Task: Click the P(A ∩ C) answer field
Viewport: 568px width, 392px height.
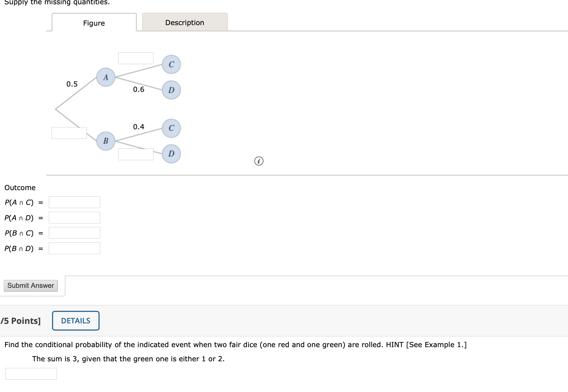Action: (x=74, y=202)
